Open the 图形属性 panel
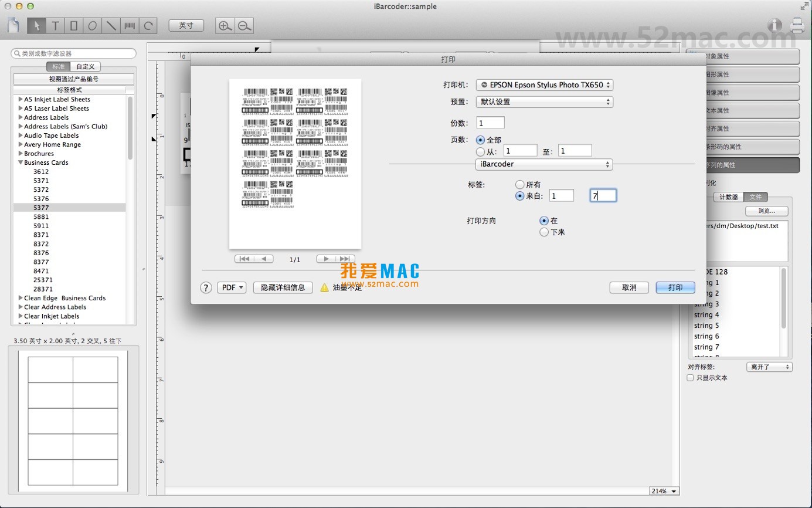Screen dimensions: 812x508 point(743,74)
